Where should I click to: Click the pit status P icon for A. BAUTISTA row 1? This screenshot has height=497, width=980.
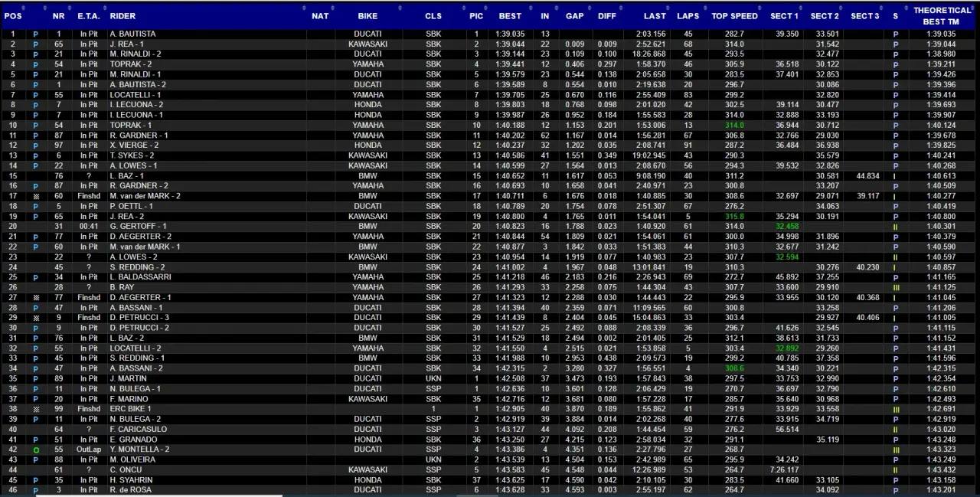[35, 34]
